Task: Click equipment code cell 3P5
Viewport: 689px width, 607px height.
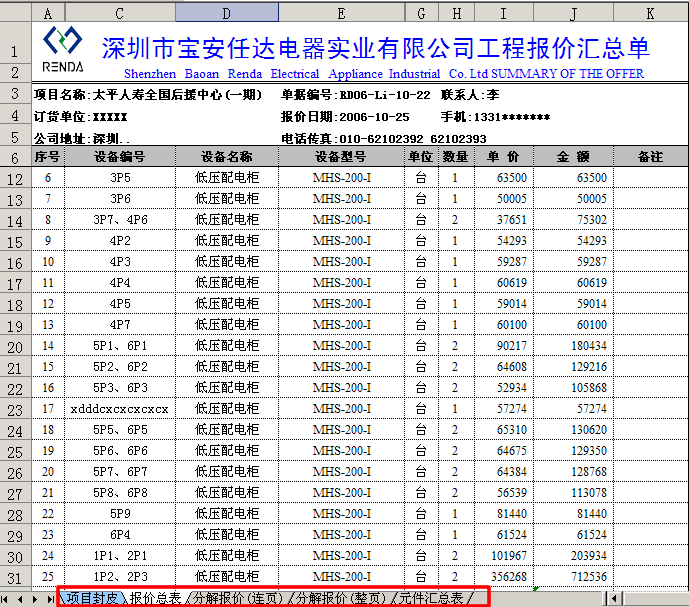Action: click(120, 178)
